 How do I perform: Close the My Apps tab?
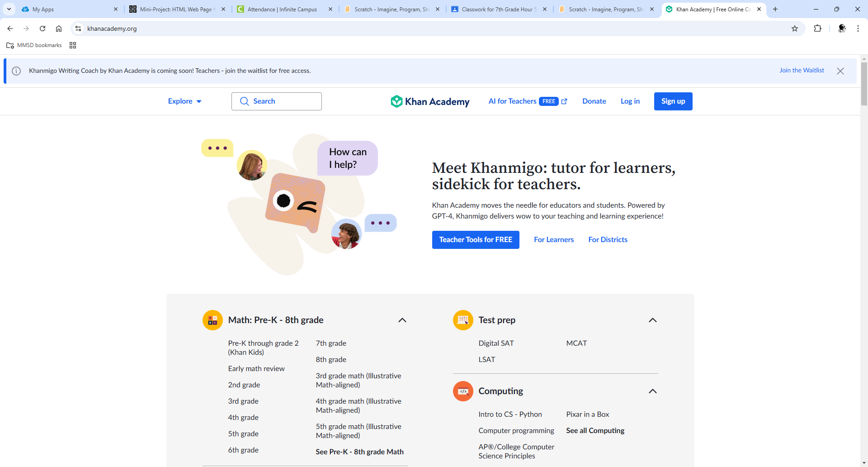point(115,9)
